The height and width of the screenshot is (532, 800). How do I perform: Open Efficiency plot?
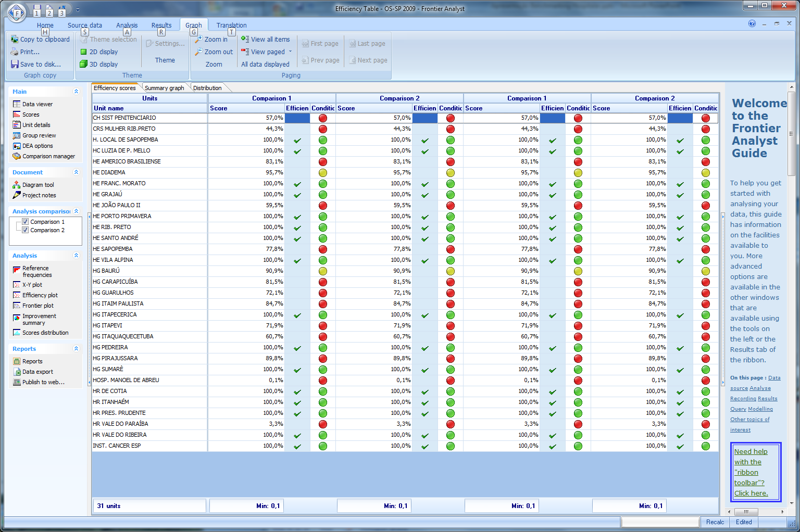point(35,295)
